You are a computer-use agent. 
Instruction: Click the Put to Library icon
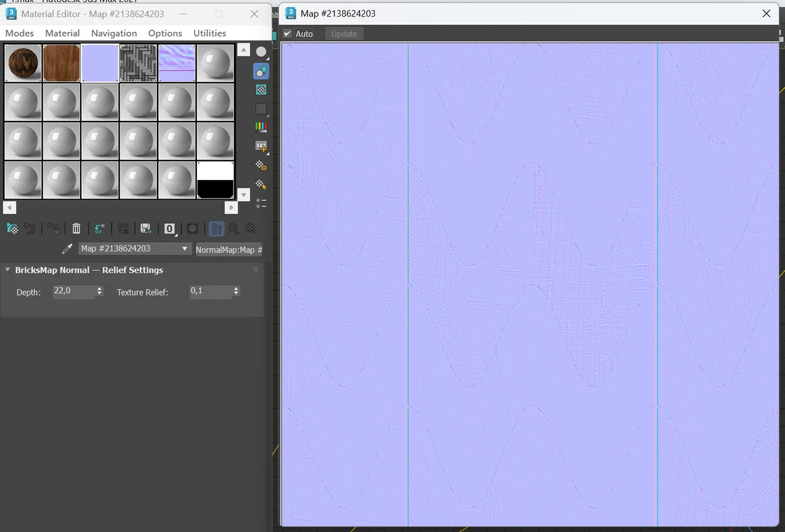tap(146, 228)
